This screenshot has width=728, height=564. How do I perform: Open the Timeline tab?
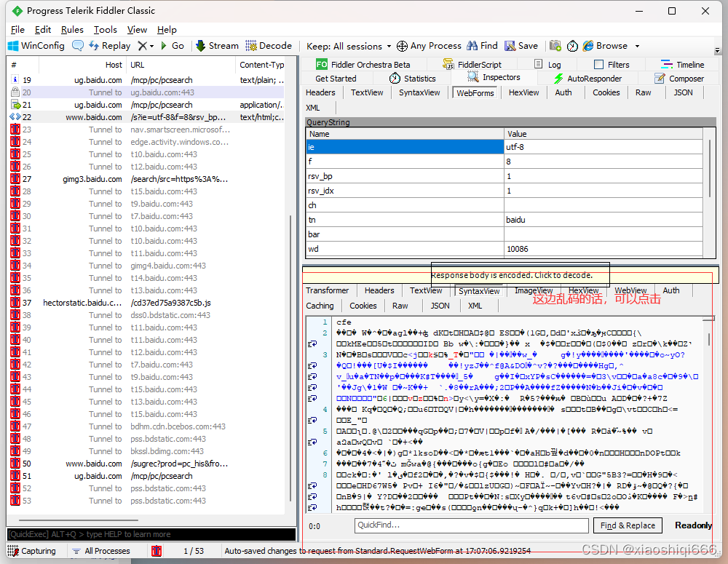[683, 65]
